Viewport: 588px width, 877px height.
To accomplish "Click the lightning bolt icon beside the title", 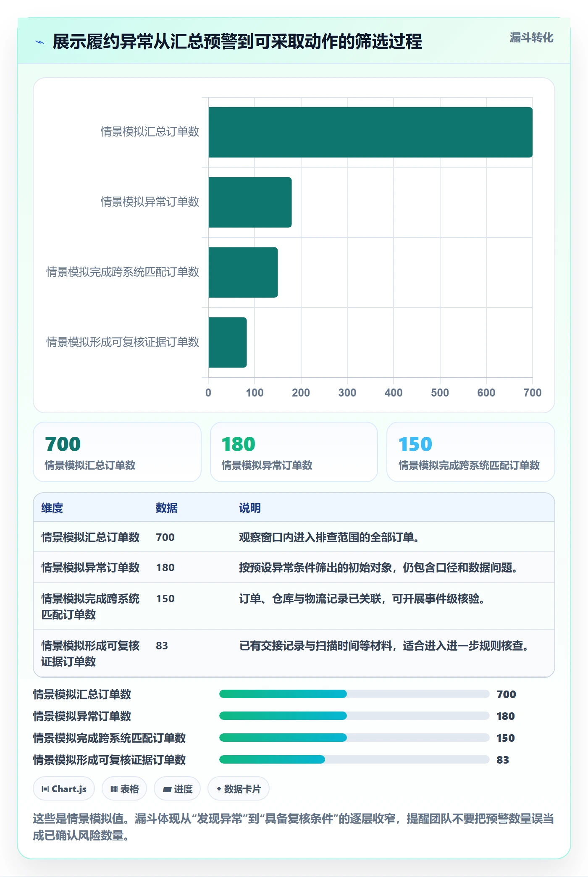I will 40,42.
